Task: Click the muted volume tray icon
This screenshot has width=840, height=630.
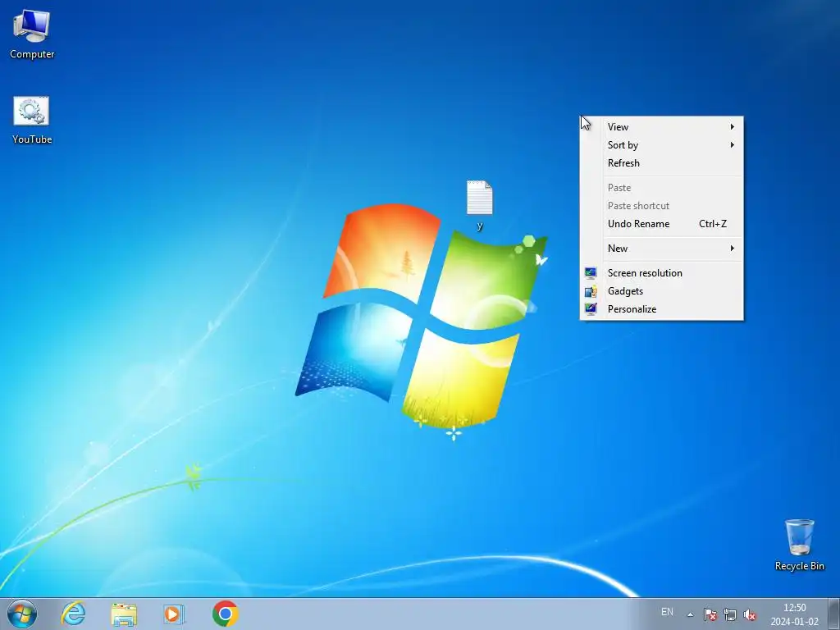Action: pos(750,614)
